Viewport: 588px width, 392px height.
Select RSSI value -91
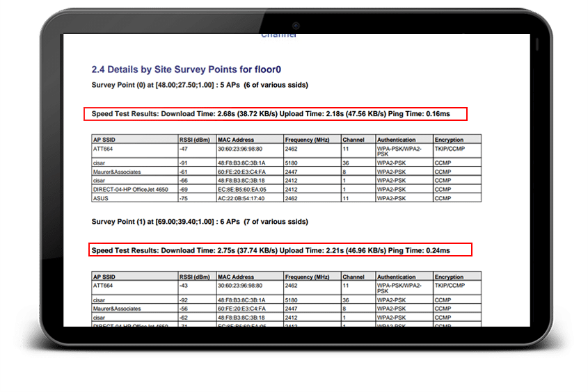[184, 163]
